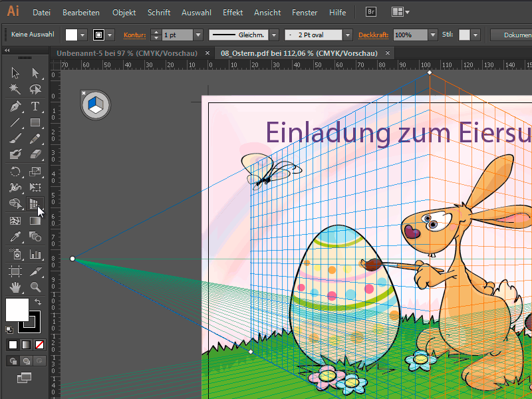
Task: Choose the Eyedropper tool
Action: [x=15, y=237]
